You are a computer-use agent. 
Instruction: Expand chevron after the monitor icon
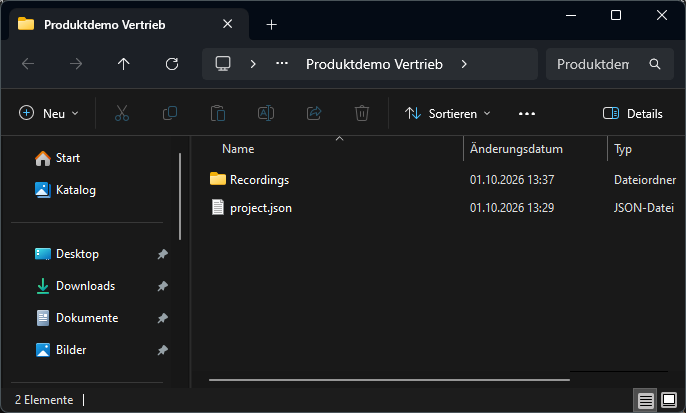click(x=253, y=64)
